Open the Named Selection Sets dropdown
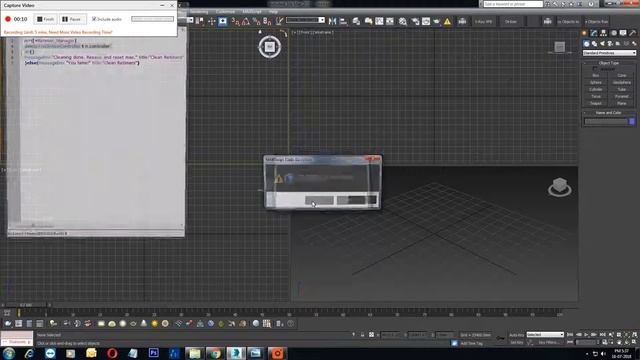This screenshot has width=640, height=360. [322, 20]
